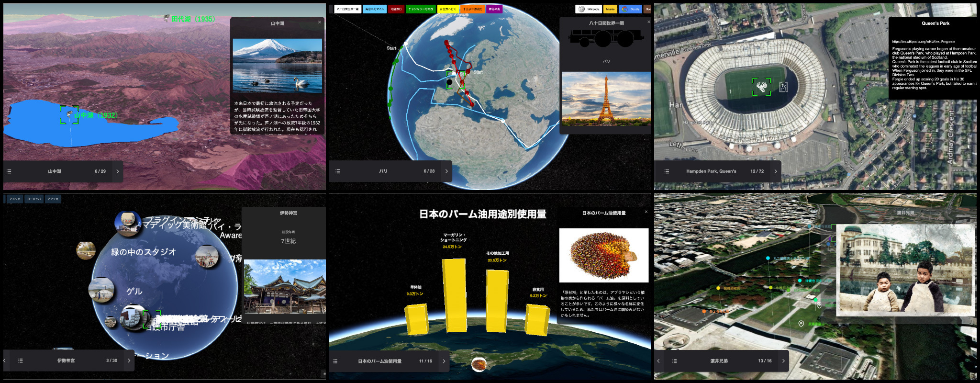This screenshot has height=383, width=980.
Task: Open the Wikipedia button
Action: click(589, 9)
